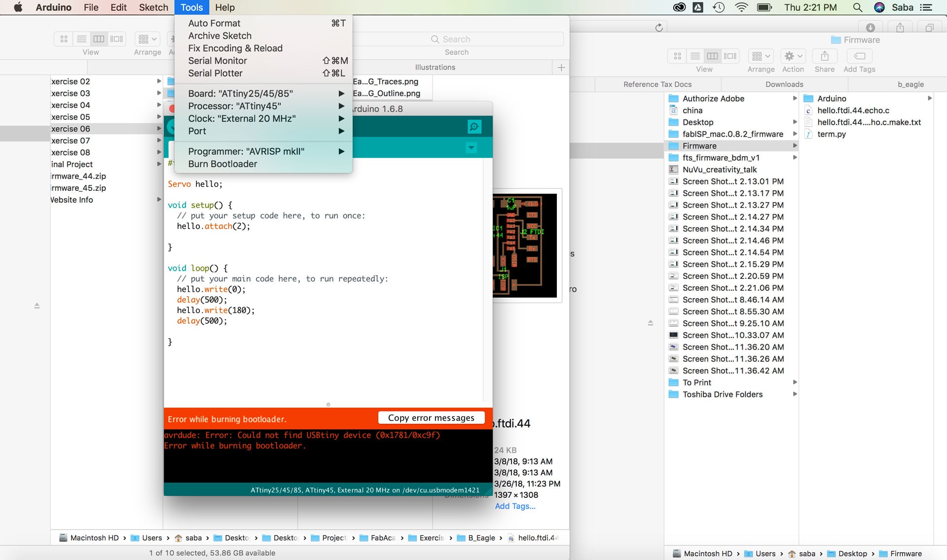Switch Firmware Finder to icon view

tap(677, 56)
